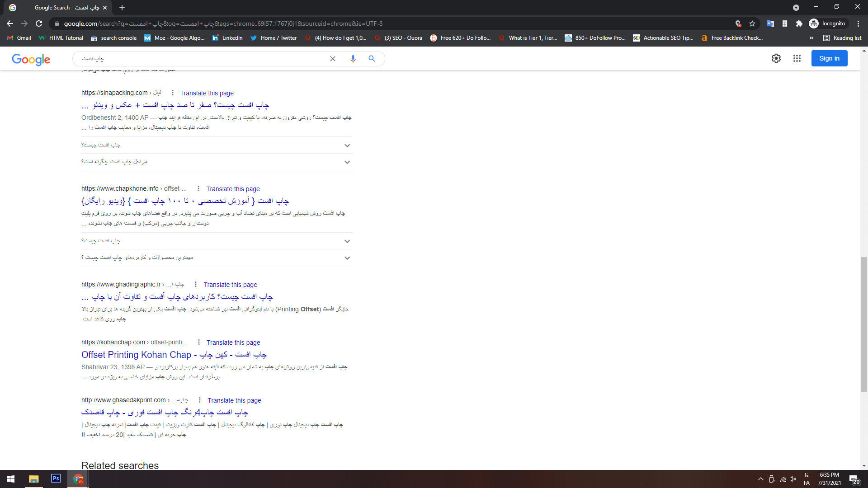Expand first question under sinapacking.com result
This screenshot has width=868, height=488.
(217, 145)
